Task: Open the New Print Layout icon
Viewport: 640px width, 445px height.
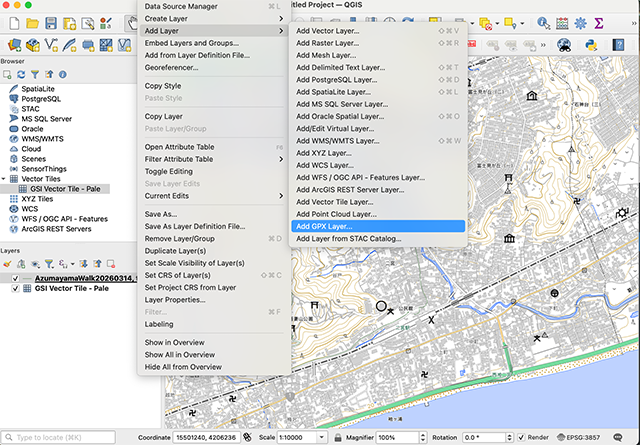Action: [69, 23]
